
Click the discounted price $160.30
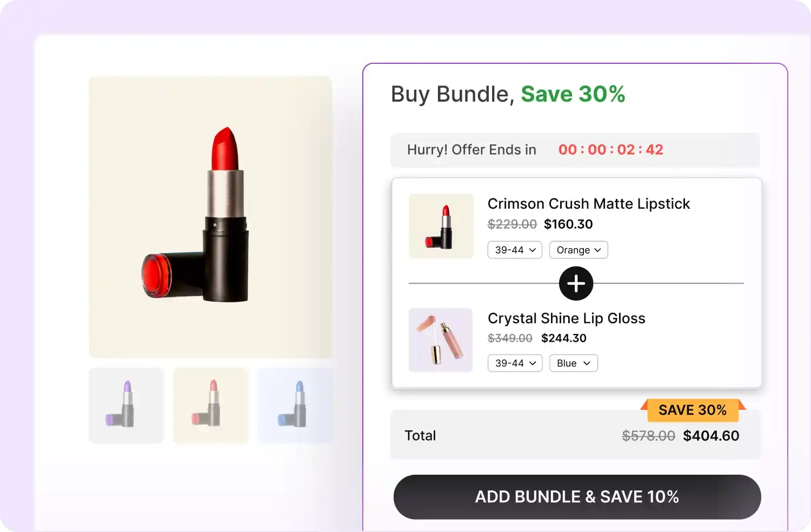568,224
